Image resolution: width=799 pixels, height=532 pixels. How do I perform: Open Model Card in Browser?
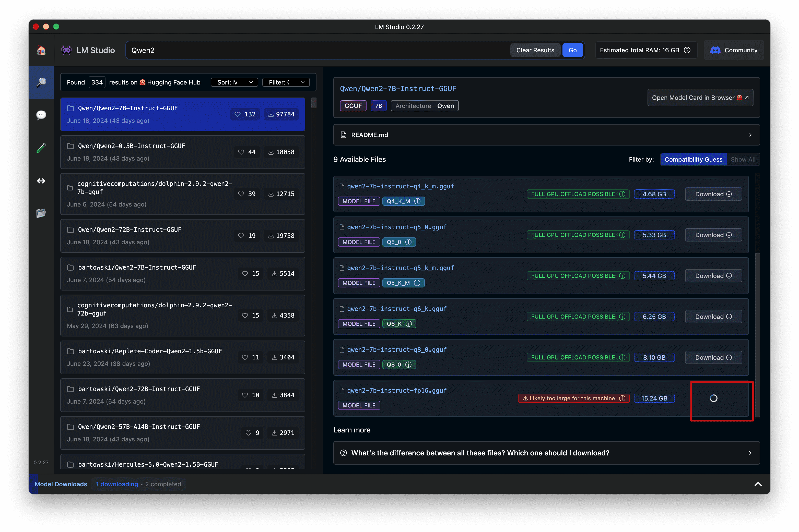[x=700, y=98]
